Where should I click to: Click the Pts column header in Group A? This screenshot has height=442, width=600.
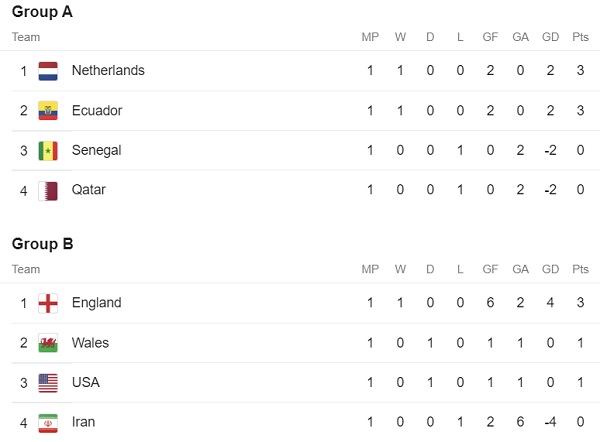coord(580,37)
